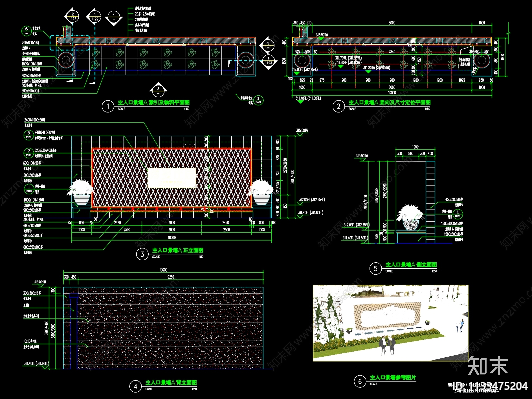
Task: Click drawing number circle 3 title
Action: [142, 254]
